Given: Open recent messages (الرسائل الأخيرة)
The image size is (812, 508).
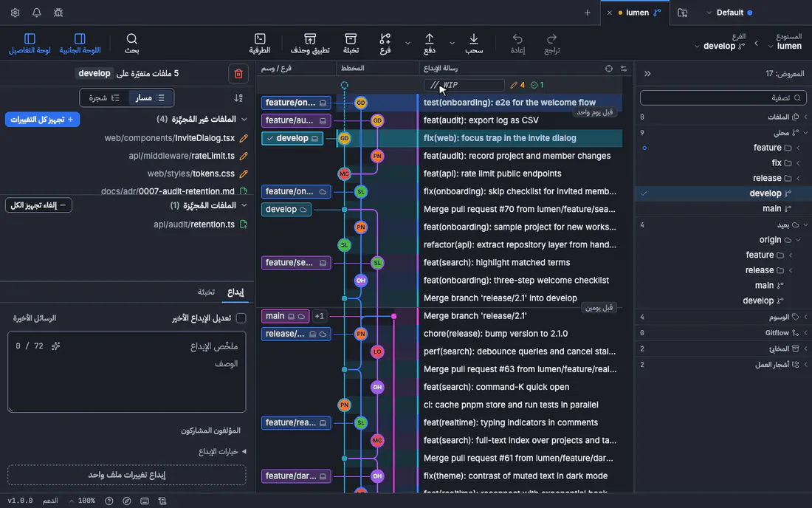Looking at the screenshot, I should pyautogui.click(x=35, y=318).
